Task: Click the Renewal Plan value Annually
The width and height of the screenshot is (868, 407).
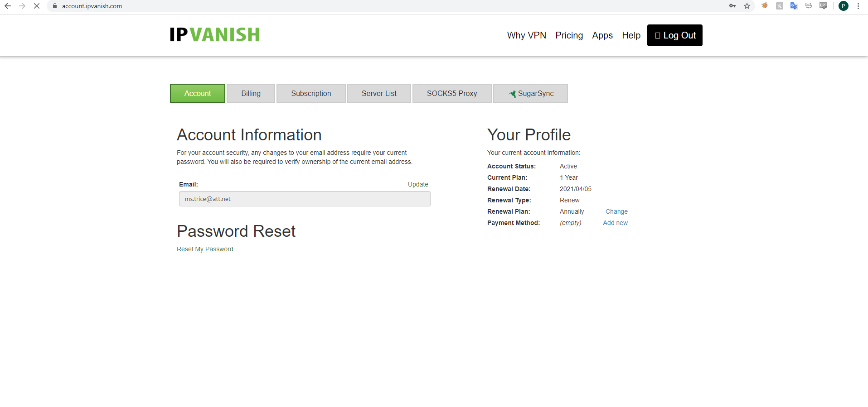Action: click(x=572, y=211)
